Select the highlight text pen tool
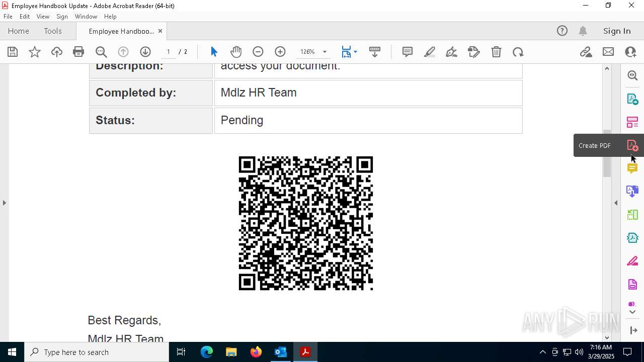The image size is (644, 362). tap(430, 52)
